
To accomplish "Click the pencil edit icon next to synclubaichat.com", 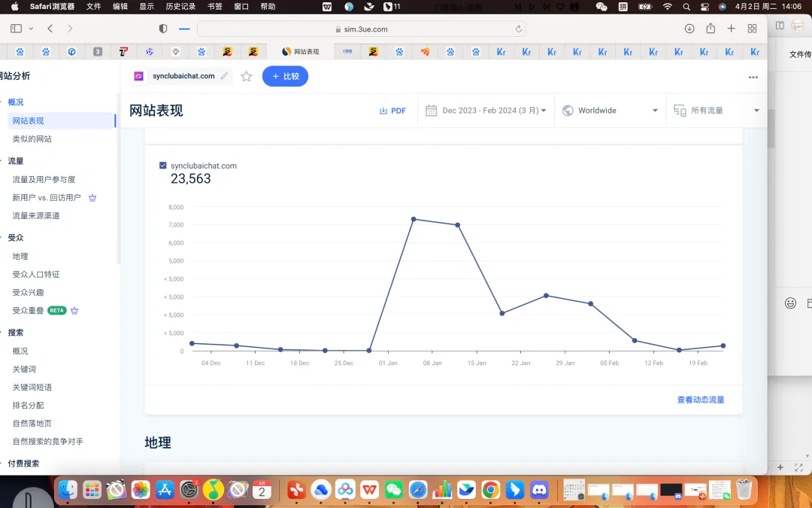I will pos(224,76).
